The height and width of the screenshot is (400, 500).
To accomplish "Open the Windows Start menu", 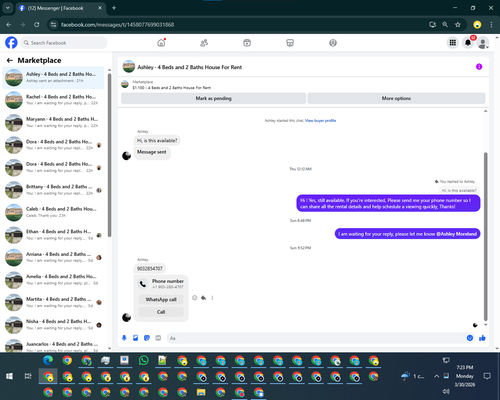I will [x=9, y=376].
